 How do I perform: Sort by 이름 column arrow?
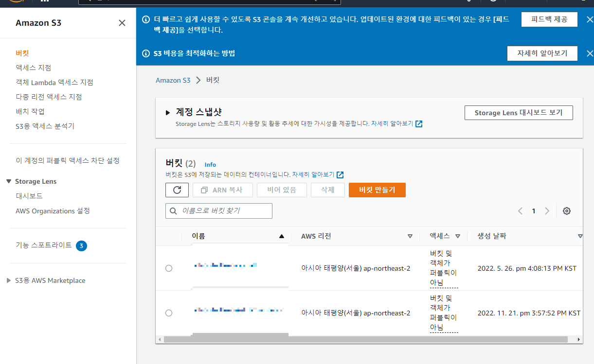pos(281,236)
